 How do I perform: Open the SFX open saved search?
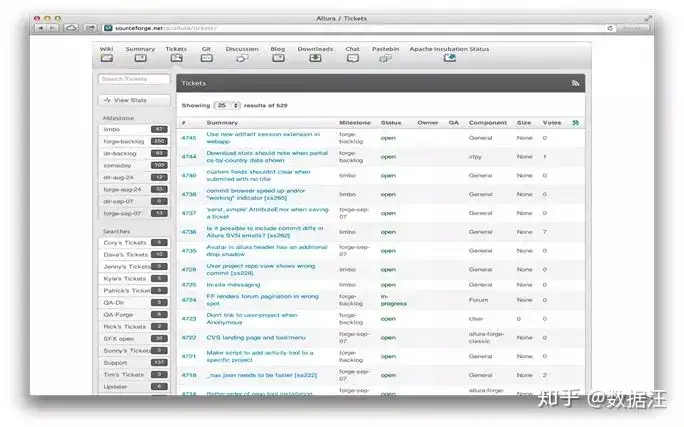tap(134, 338)
